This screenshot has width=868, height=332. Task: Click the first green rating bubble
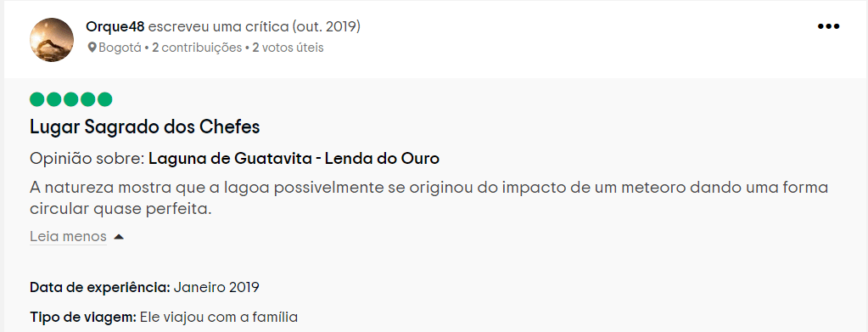(37, 99)
